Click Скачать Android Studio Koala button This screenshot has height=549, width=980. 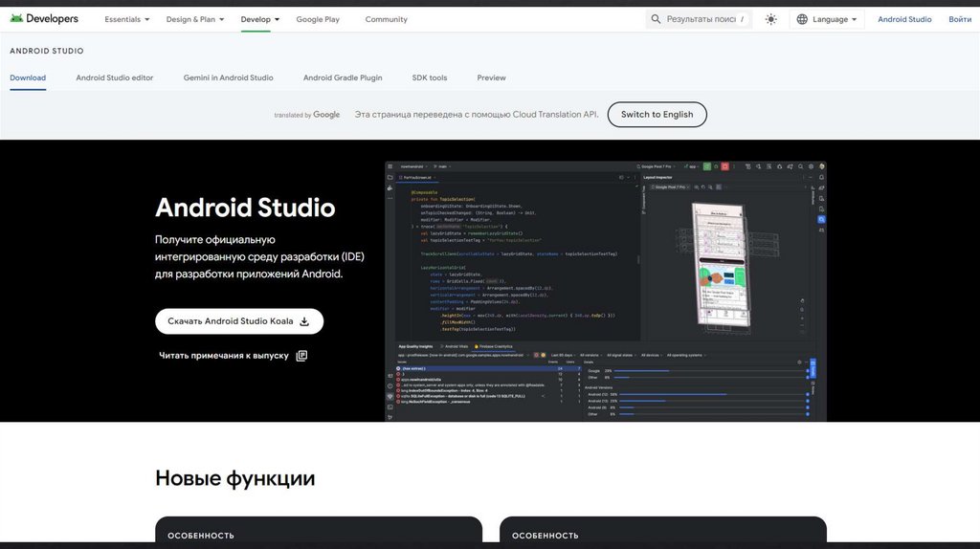tap(239, 321)
